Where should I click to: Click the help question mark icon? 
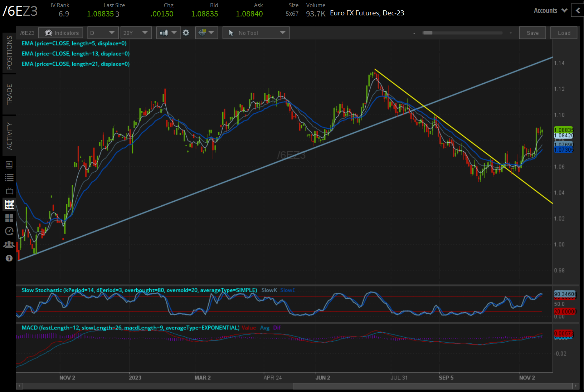9,258
